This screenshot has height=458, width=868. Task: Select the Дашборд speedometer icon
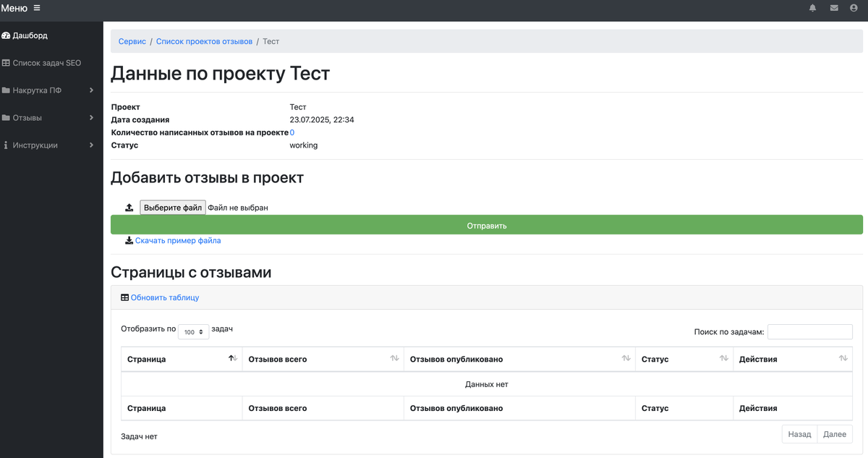tap(7, 35)
